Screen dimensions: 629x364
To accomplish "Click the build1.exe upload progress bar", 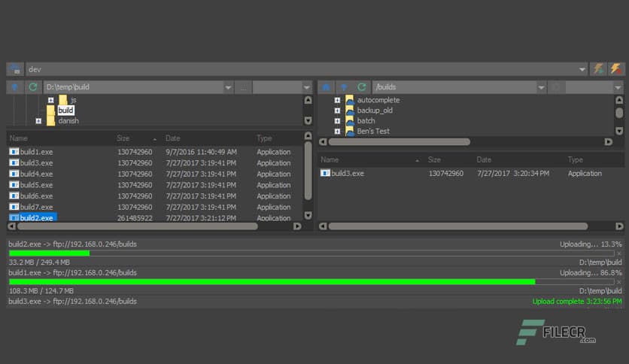I will coord(311,282).
